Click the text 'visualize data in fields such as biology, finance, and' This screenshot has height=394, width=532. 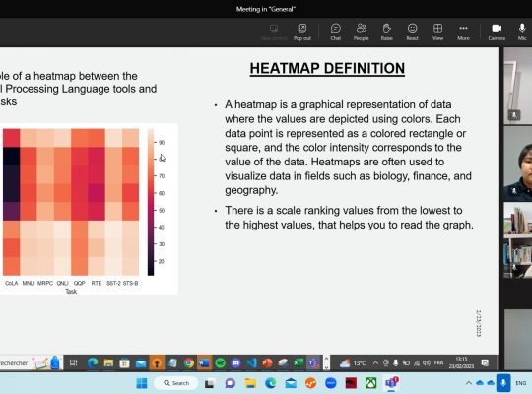tap(348, 176)
